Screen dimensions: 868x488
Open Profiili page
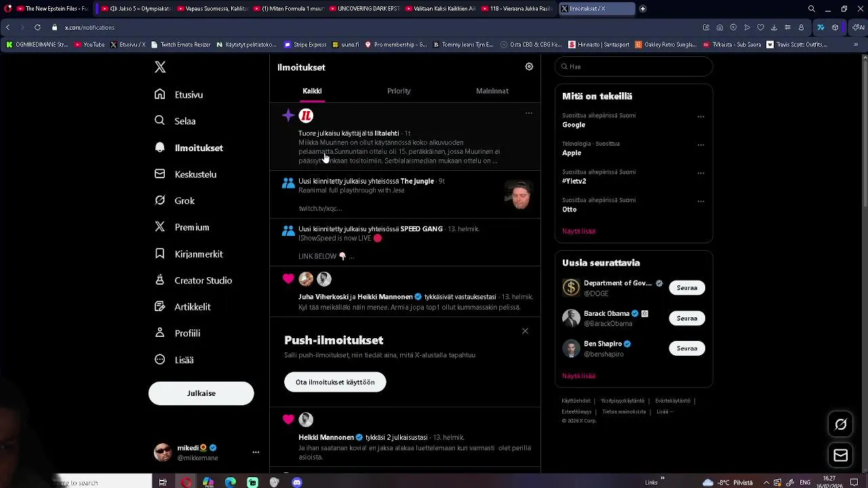(x=177, y=333)
